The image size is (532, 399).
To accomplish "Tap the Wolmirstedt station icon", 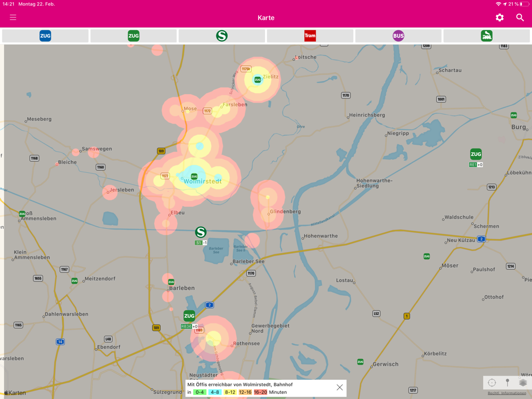I will (x=194, y=177).
